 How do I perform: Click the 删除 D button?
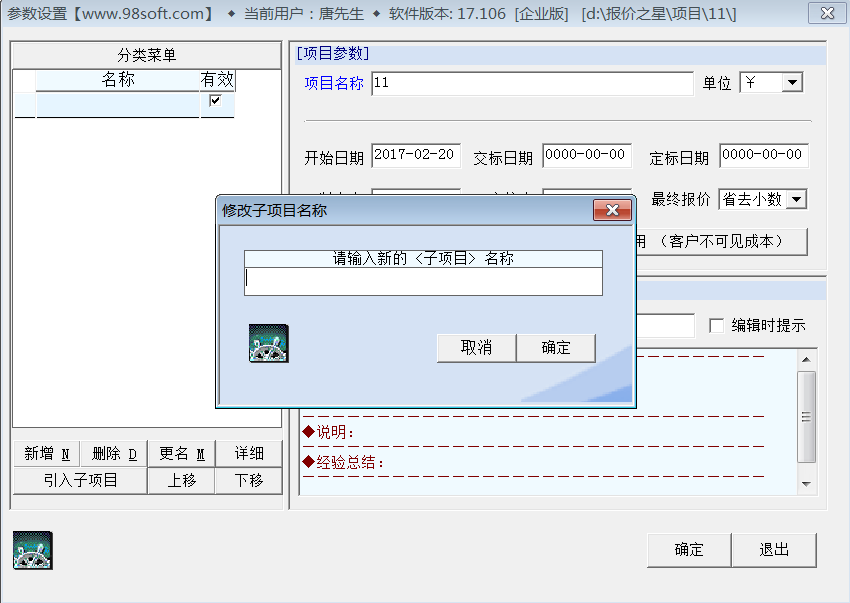[x=114, y=453]
